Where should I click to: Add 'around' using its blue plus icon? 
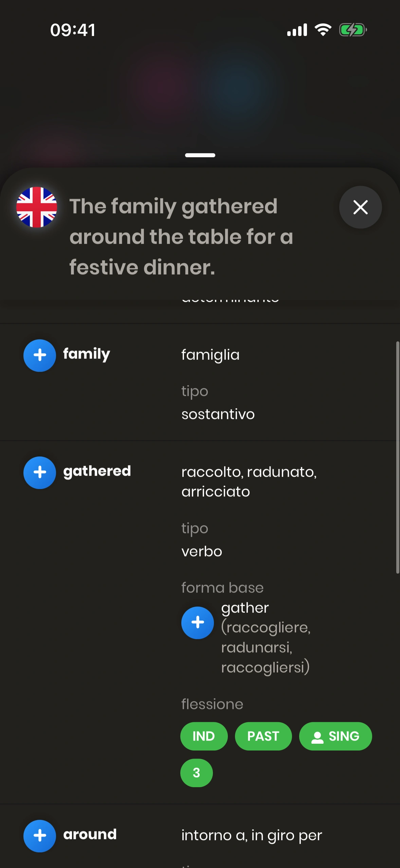[x=40, y=836]
